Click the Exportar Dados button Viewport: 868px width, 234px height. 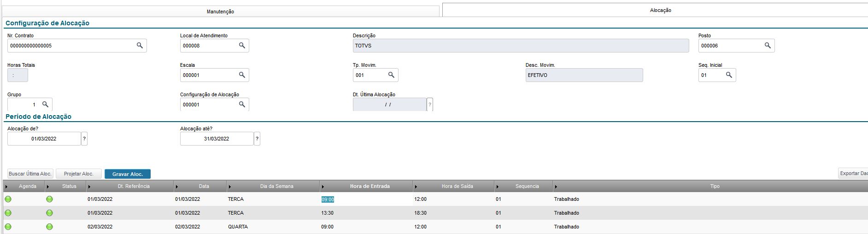click(x=853, y=173)
